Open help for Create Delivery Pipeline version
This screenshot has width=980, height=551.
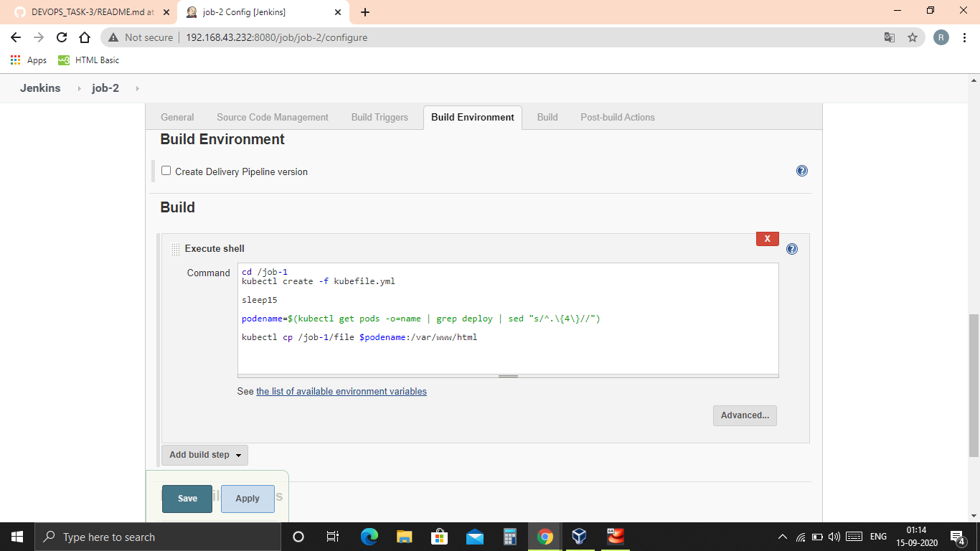pos(802,171)
